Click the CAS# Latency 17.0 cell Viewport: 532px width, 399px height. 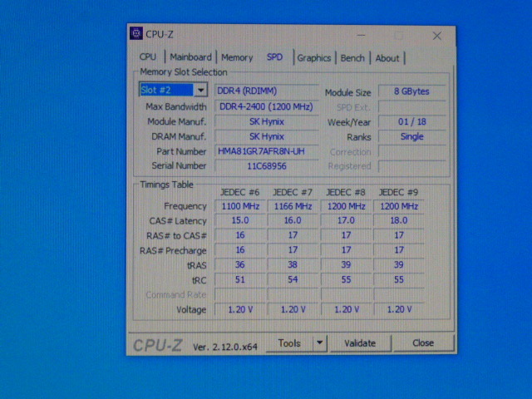pos(346,220)
